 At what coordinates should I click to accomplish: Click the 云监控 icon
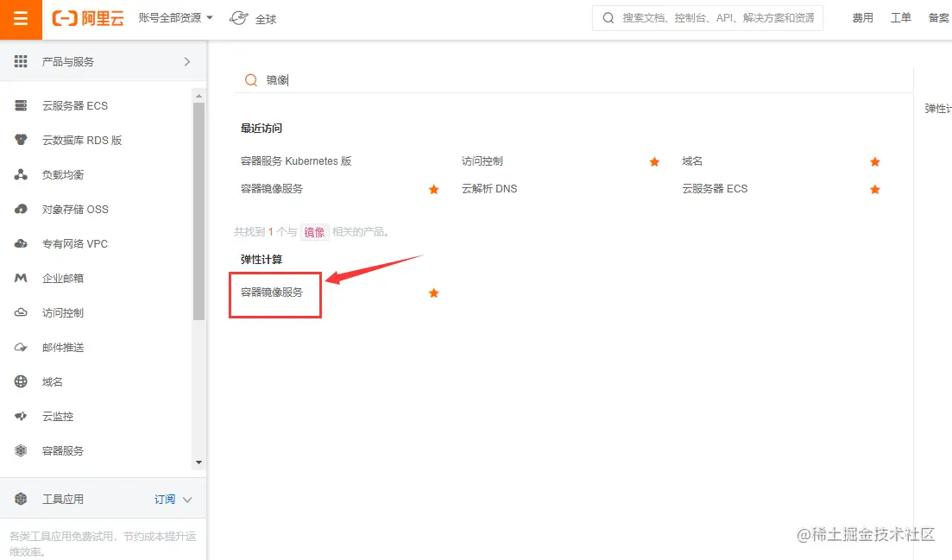pos(21,416)
